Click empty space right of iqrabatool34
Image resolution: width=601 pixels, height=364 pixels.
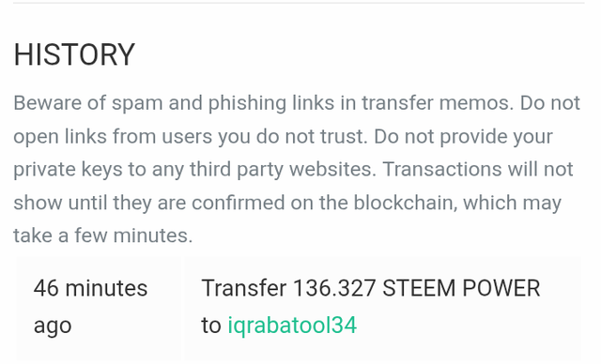[468, 326]
